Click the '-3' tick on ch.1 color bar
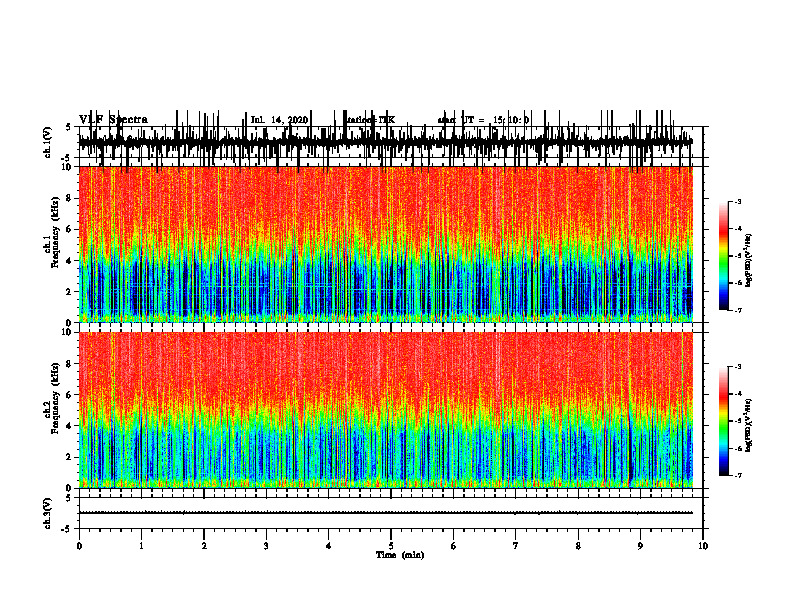Viewport: 792px width, 612px height. [738, 202]
